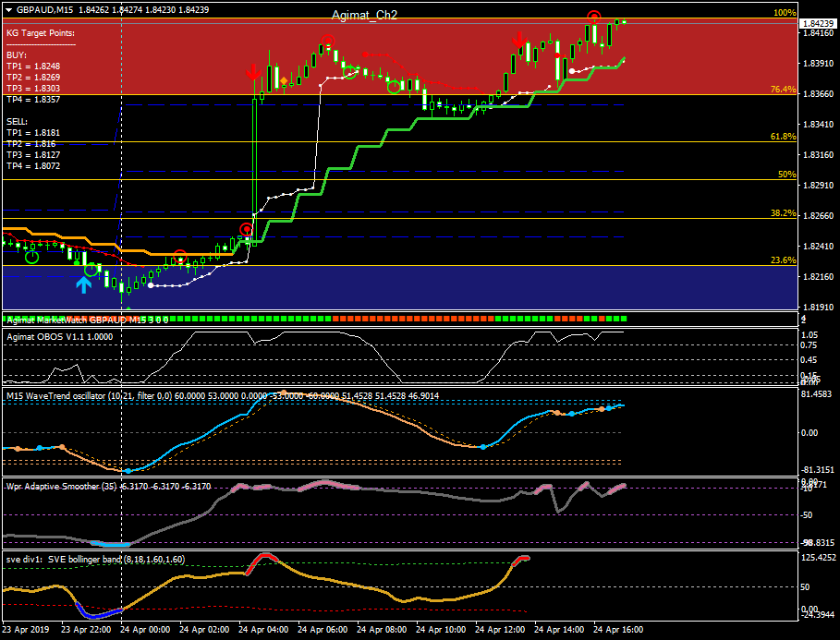Select the red down arrow above the tall green candle
This screenshot has height=640, width=840.
pyautogui.click(x=253, y=72)
